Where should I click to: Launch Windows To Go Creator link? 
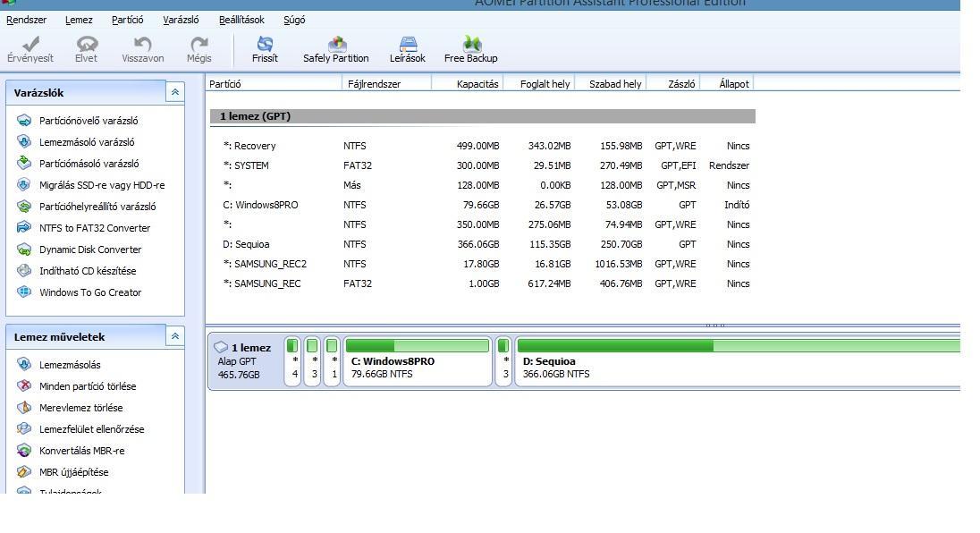[90, 292]
